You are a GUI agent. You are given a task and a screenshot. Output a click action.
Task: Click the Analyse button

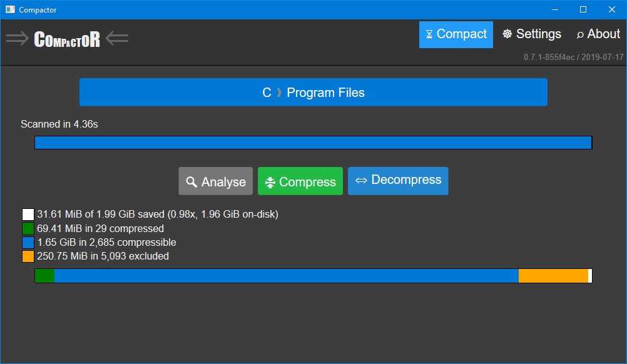tap(215, 181)
